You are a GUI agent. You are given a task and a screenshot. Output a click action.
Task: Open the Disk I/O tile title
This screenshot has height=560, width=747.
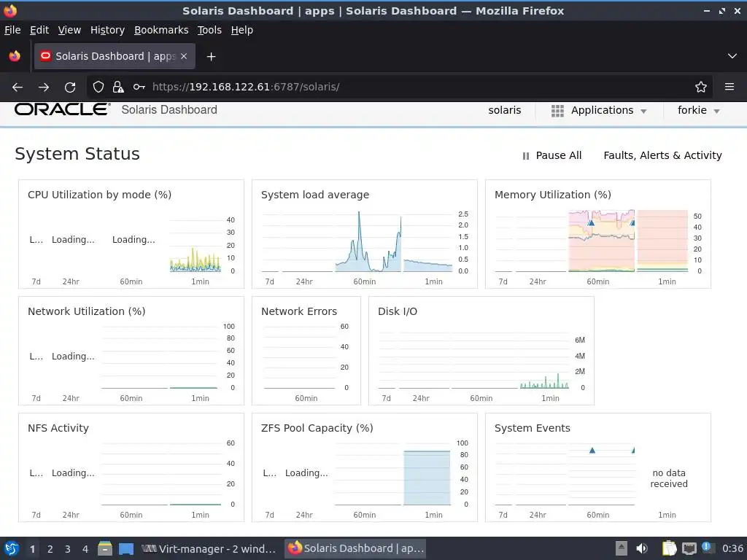(x=398, y=311)
